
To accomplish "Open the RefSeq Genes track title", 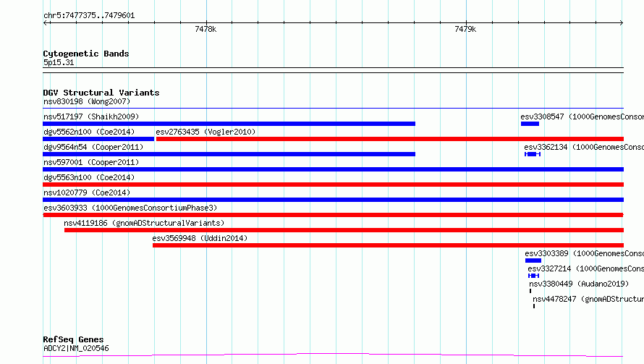I will [74, 339].
